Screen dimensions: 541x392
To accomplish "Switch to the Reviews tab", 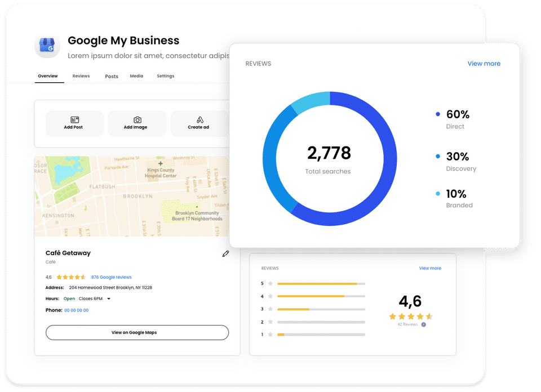I will [81, 76].
